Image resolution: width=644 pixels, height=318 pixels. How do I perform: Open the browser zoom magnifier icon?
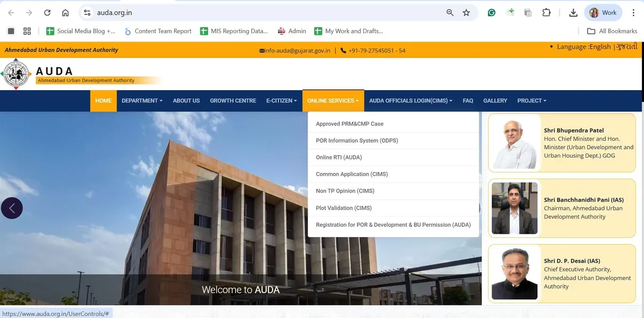[x=450, y=13]
